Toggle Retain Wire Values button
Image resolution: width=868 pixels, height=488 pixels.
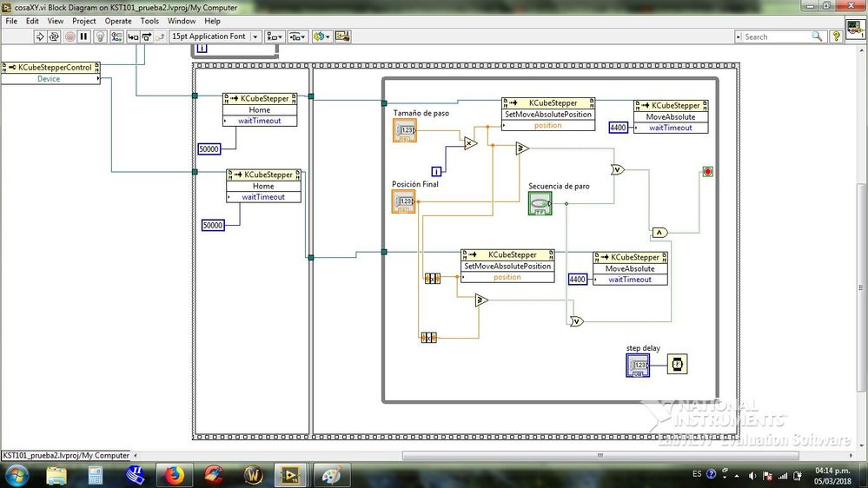(x=116, y=36)
